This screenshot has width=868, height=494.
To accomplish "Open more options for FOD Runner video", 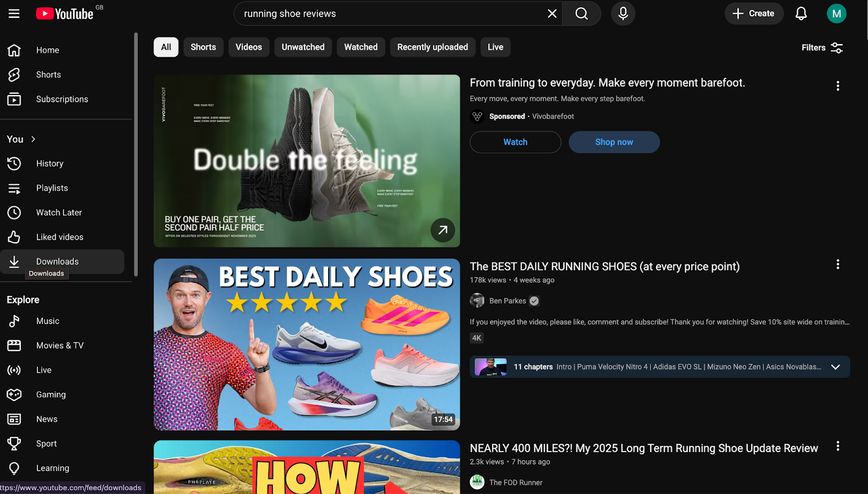I will click(838, 446).
